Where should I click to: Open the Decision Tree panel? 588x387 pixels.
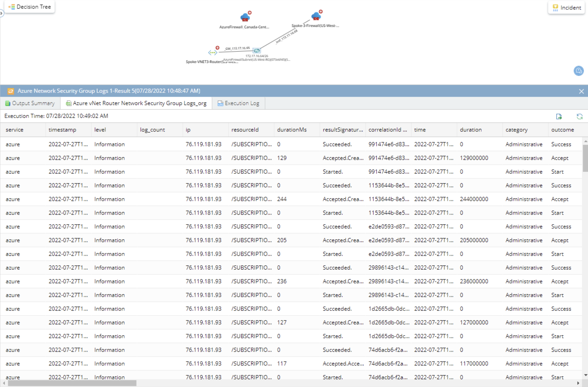click(x=30, y=7)
